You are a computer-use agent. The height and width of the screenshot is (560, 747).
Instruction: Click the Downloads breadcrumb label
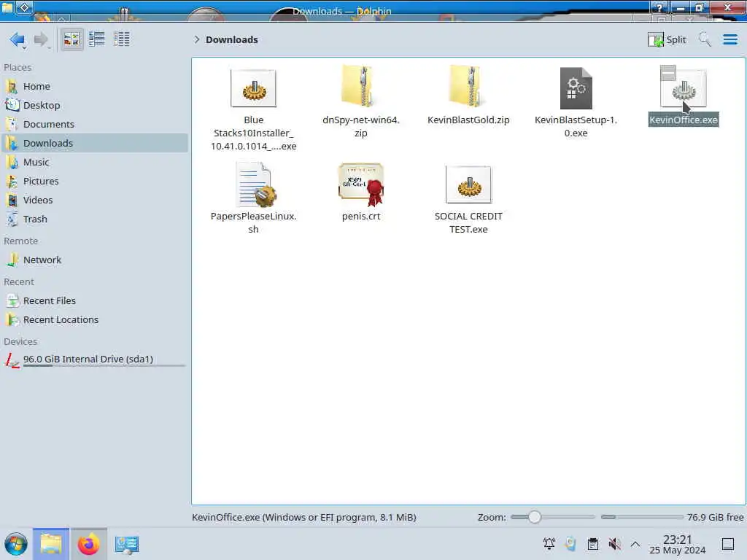coord(231,39)
